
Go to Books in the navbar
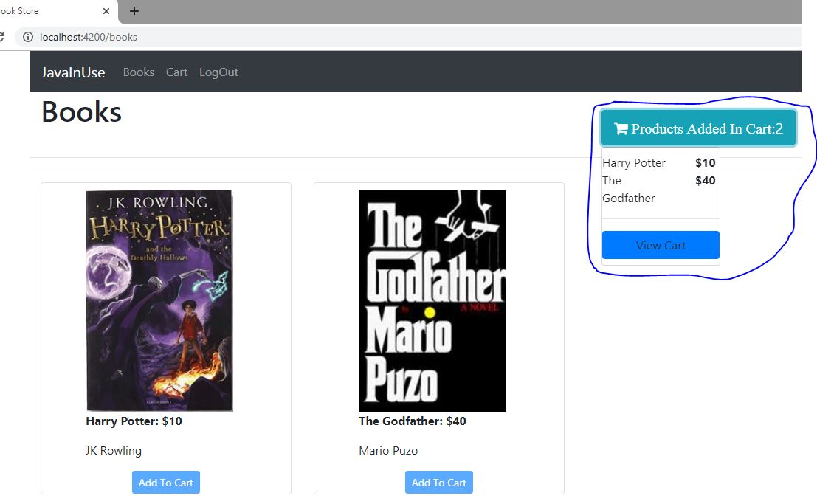tap(139, 72)
